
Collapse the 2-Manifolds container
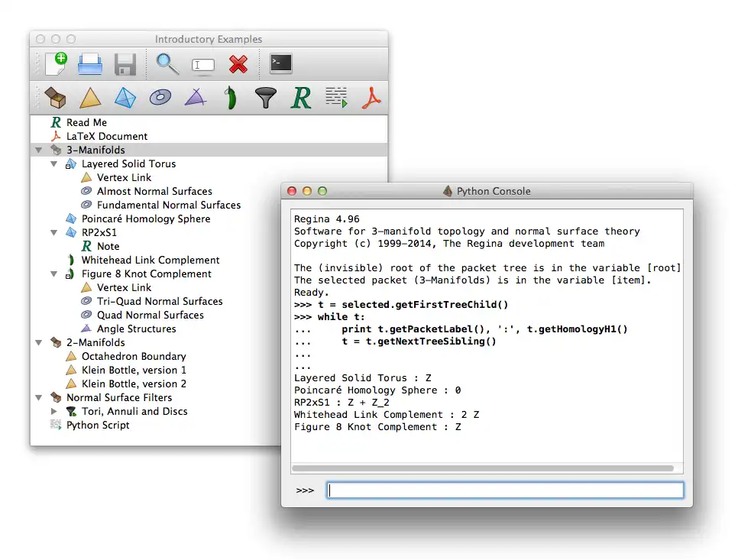39,343
